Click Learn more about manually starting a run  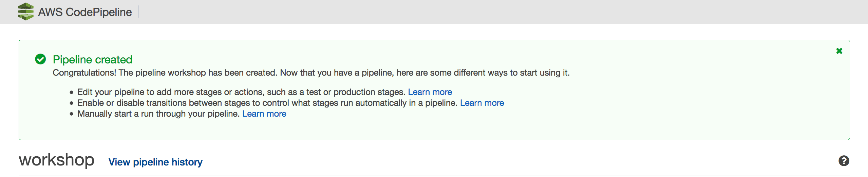click(264, 114)
